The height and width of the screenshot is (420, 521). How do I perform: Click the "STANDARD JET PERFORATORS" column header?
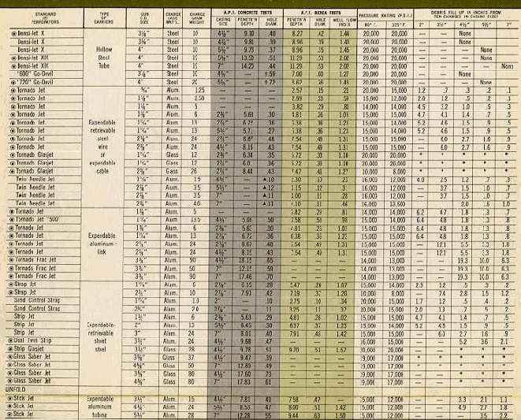coord(45,17)
